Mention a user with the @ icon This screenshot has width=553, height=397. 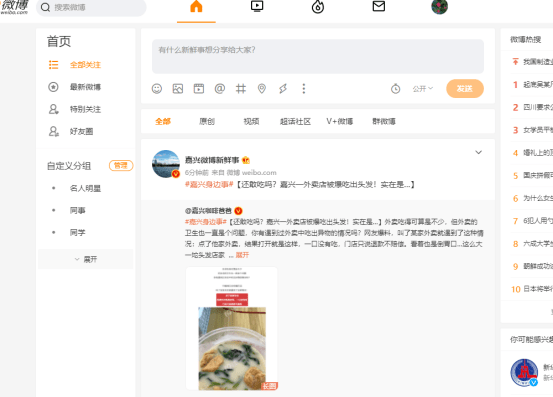coord(220,88)
